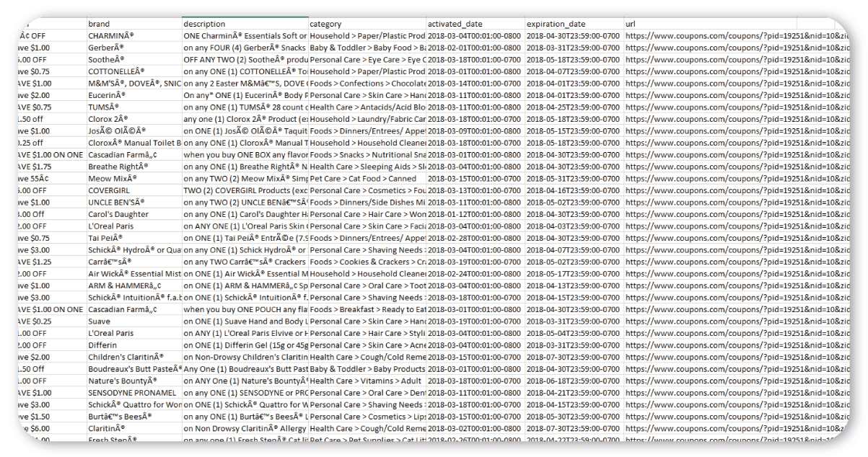Click the UNCLE BEN'S brand cell
This screenshot has width=868, height=457.
click(x=134, y=203)
